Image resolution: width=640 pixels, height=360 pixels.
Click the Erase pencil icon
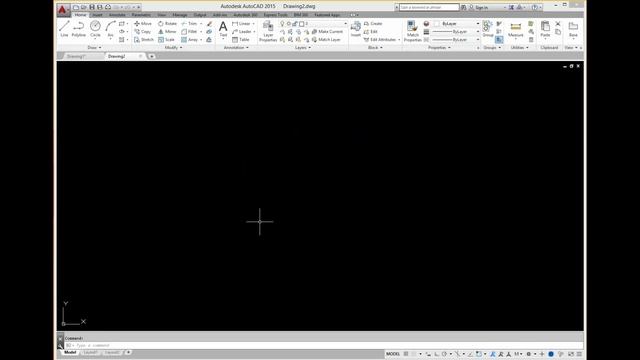coord(209,24)
